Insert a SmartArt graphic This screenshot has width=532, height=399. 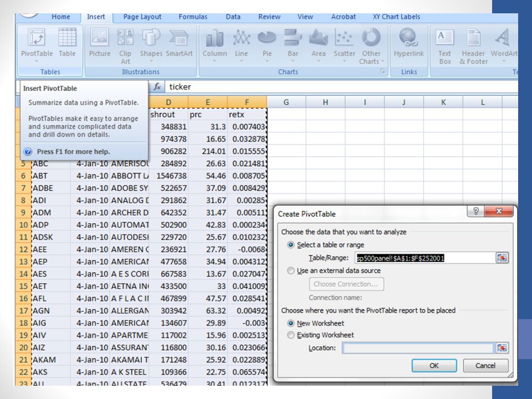pyautogui.click(x=179, y=43)
